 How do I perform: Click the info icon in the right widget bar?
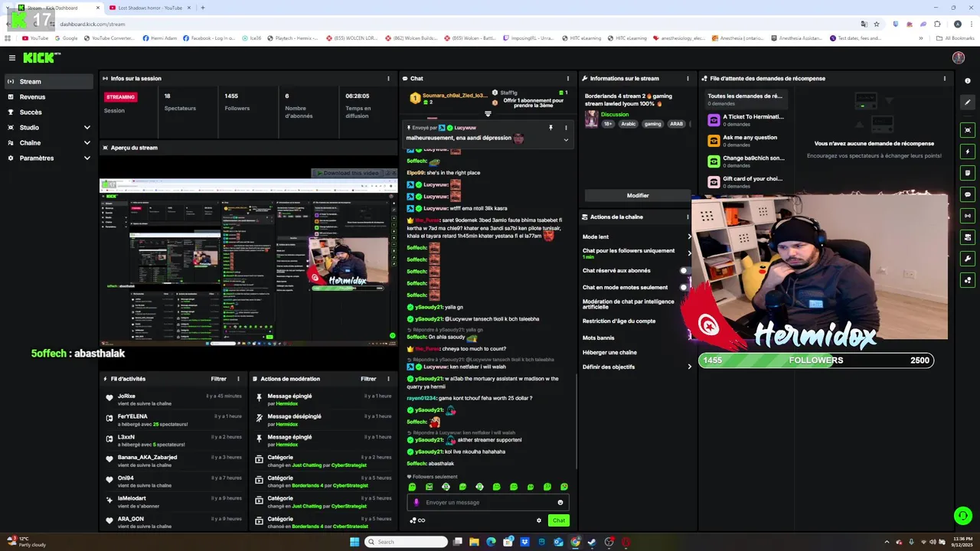(968, 80)
